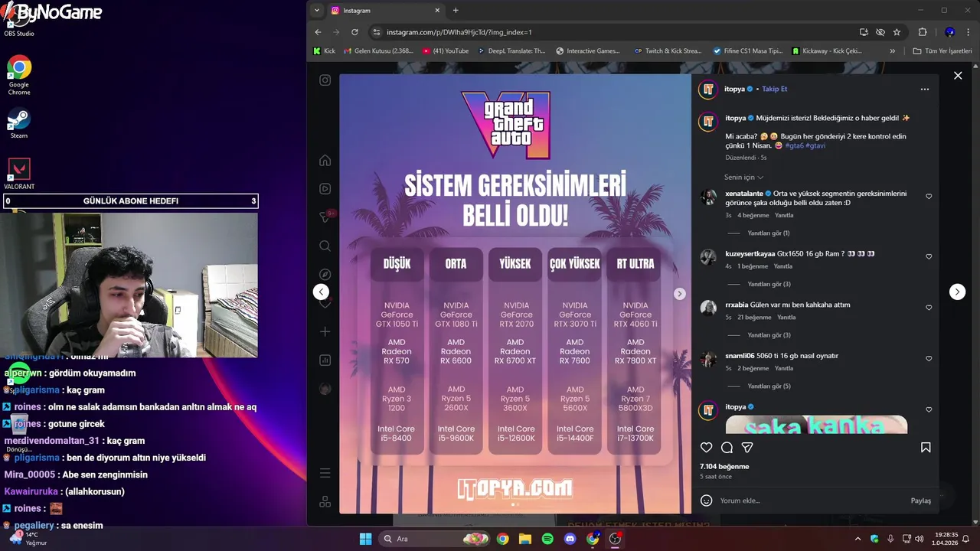The image size is (980, 551).
Task: Show next image in the carousel
Action: click(679, 294)
